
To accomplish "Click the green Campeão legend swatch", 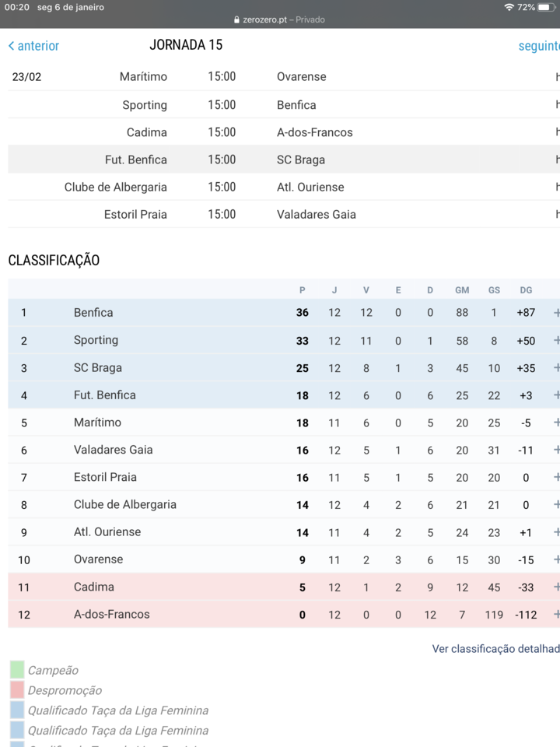I will coord(17,670).
